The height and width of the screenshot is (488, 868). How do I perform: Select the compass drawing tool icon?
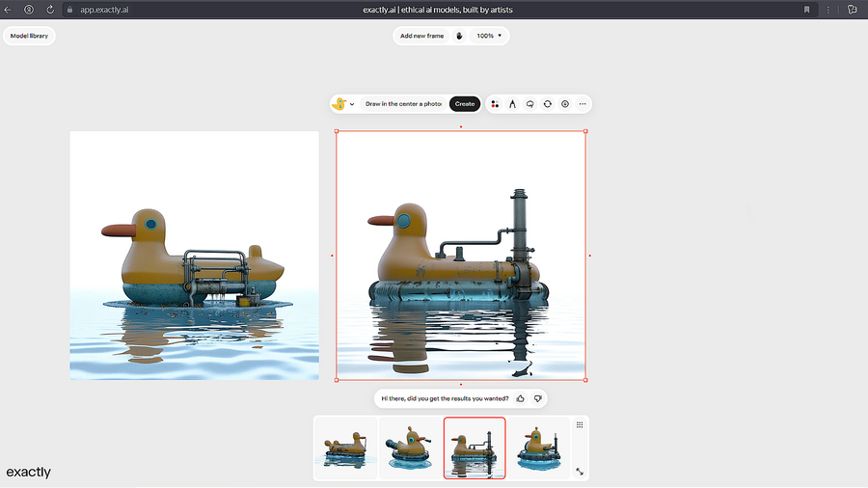(512, 104)
